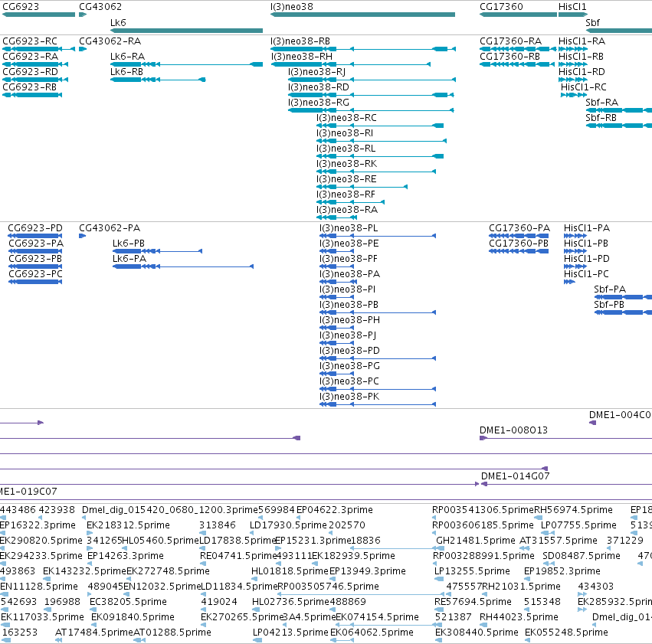This screenshot has height=644, width=652.
Task: Open transcript label HisCl1-RC
Action: point(583,87)
